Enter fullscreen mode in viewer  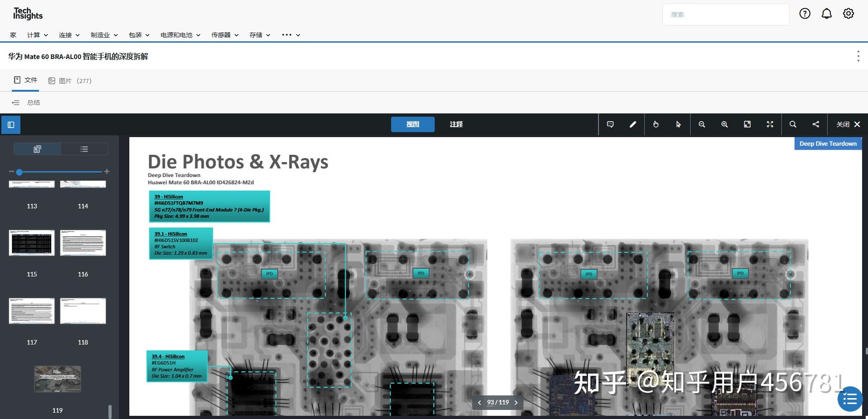point(770,124)
